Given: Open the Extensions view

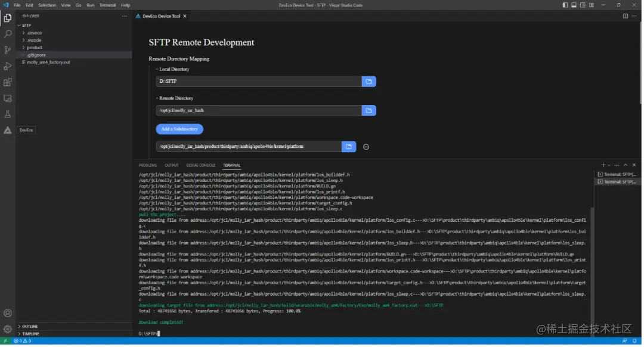Looking at the screenshot, I should pos(7,82).
